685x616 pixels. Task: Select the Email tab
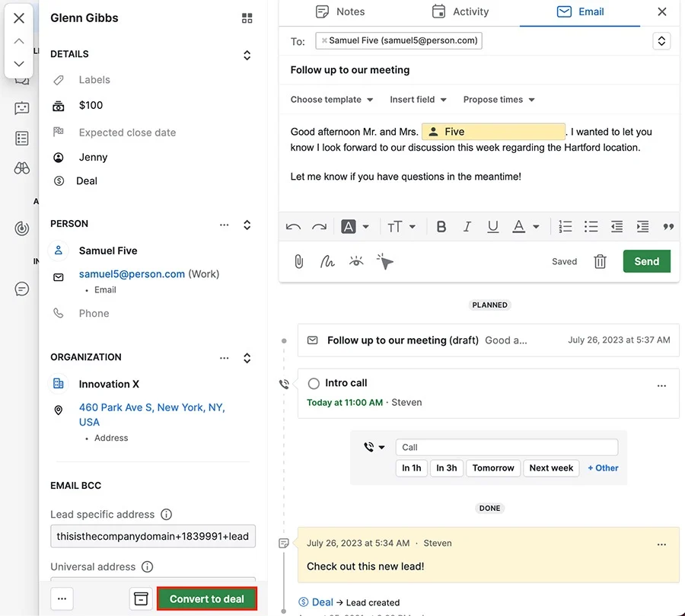(x=580, y=12)
